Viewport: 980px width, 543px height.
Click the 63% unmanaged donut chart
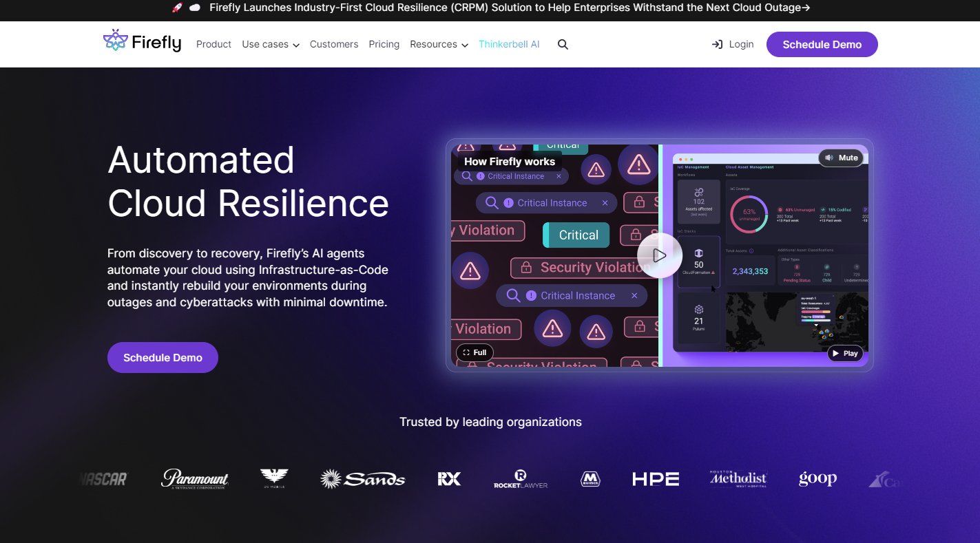pos(749,214)
